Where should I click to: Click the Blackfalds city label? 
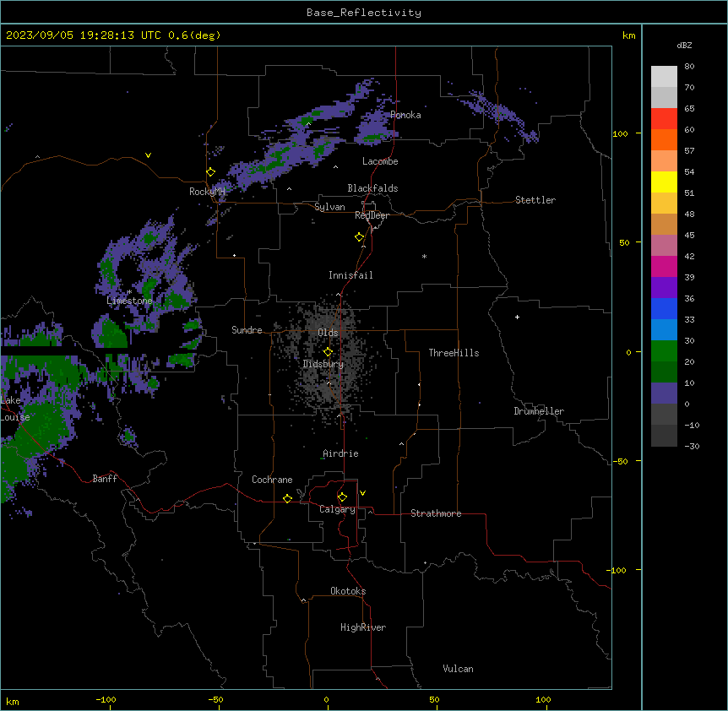pos(372,188)
